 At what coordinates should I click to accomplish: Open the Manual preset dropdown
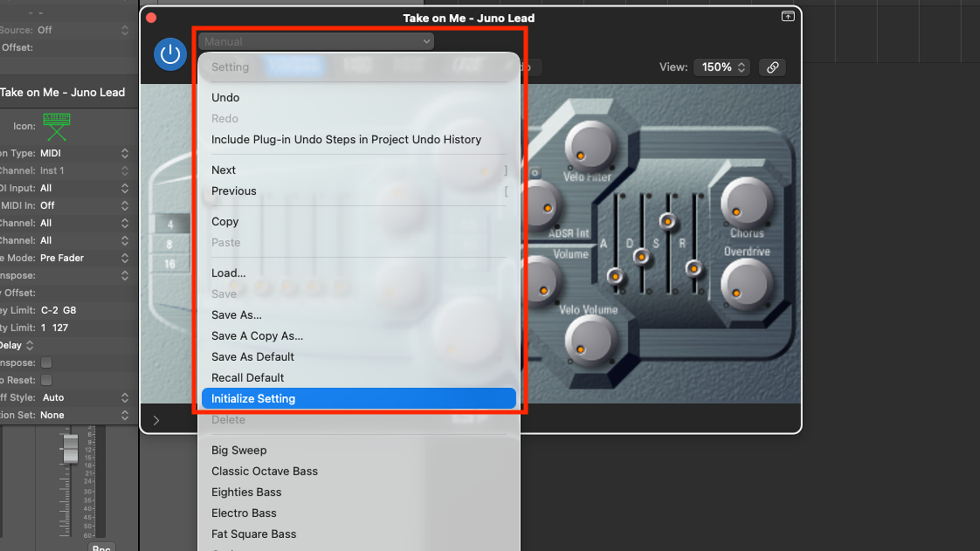[x=316, y=41]
